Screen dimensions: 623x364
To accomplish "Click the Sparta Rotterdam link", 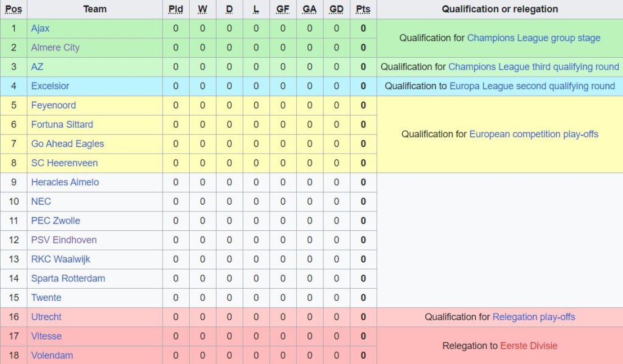I will click(68, 278).
